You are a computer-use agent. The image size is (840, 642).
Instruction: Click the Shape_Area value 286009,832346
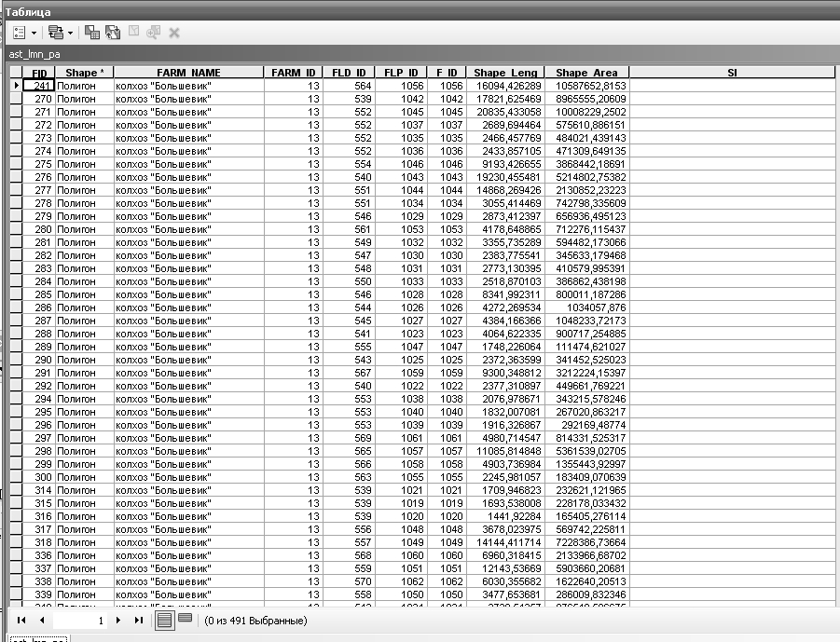590,594
